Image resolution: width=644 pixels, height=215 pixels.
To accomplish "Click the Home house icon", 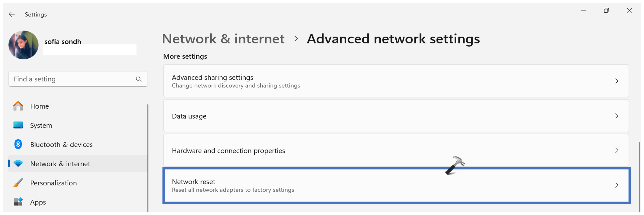I will tap(18, 106).
